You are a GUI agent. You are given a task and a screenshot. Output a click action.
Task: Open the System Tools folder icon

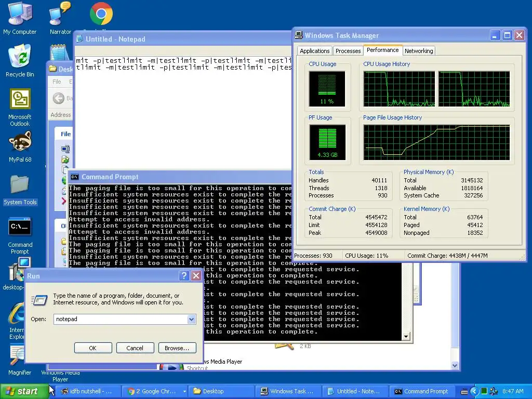click(20, 190)
